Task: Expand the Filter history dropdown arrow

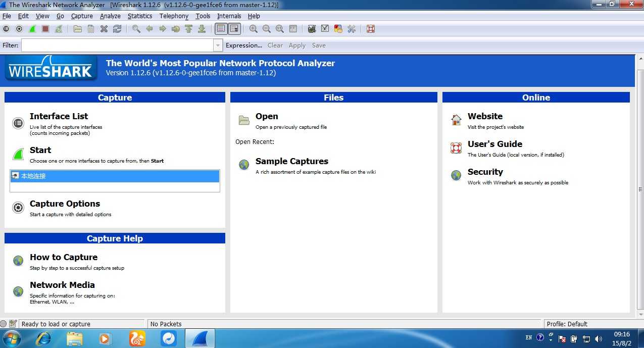Action: [x=218, y=45]
